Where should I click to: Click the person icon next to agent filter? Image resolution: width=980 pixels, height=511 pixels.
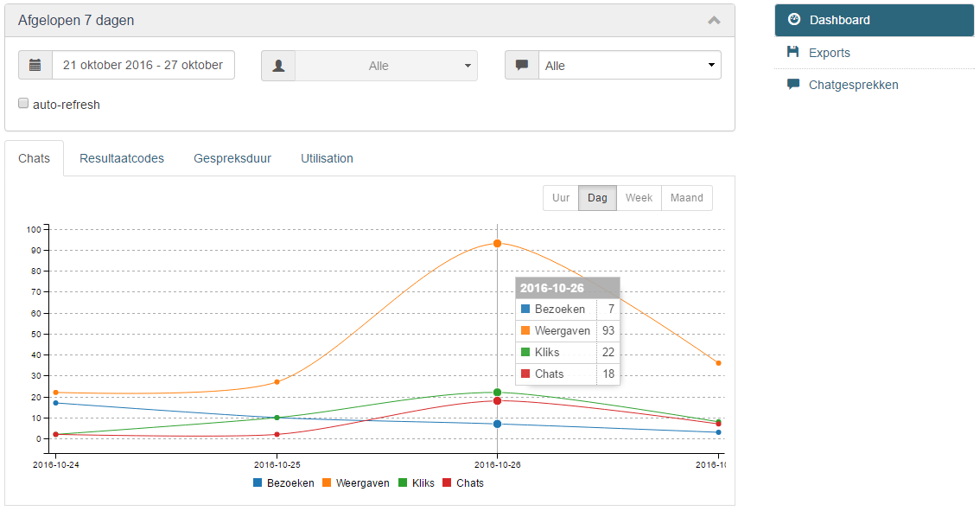(x=278, y=64)
